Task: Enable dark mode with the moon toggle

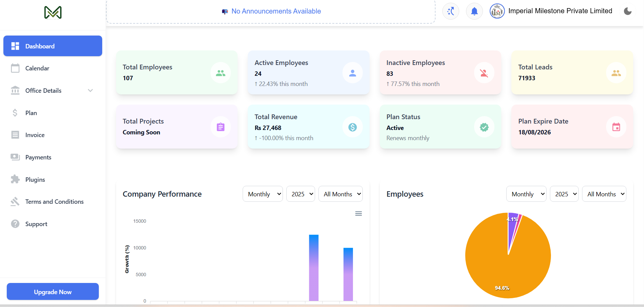Action: [x=628, y=11]
